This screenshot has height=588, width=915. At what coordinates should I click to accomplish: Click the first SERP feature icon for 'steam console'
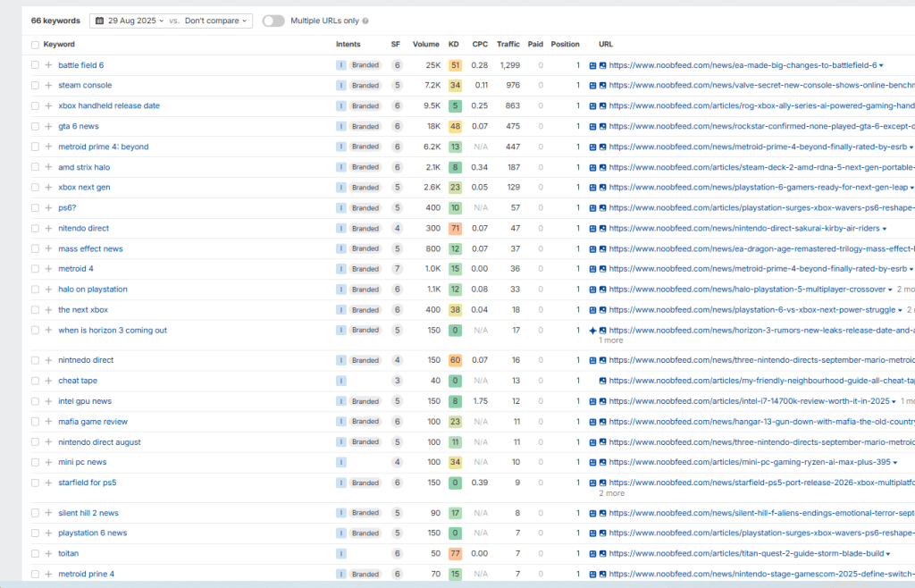[x=592, y=86]
